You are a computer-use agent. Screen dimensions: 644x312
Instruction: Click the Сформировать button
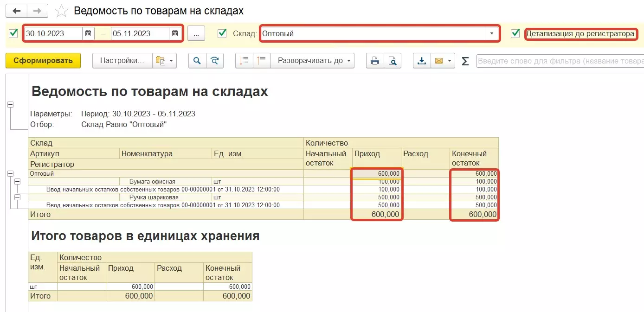(x=43, y=61)
